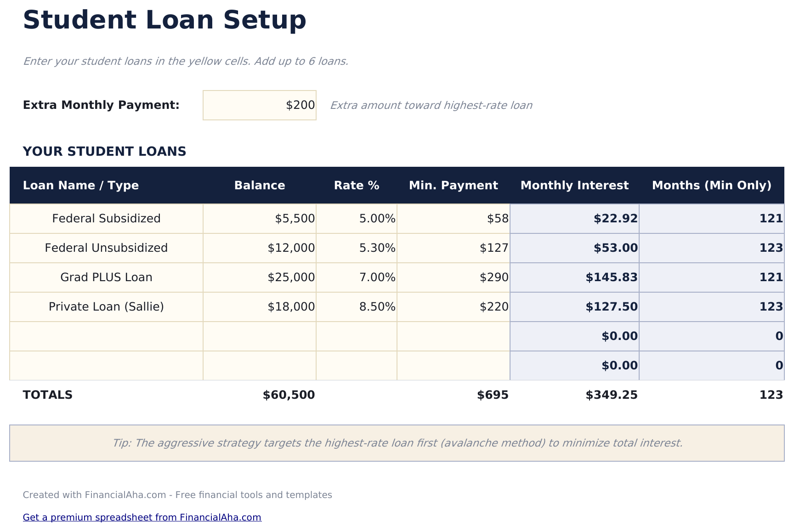Image resolution: width=794 pixels, height=532 pixels.
Task: Edit the Extra Monthly Payment amount
Action: click(259, 105)
